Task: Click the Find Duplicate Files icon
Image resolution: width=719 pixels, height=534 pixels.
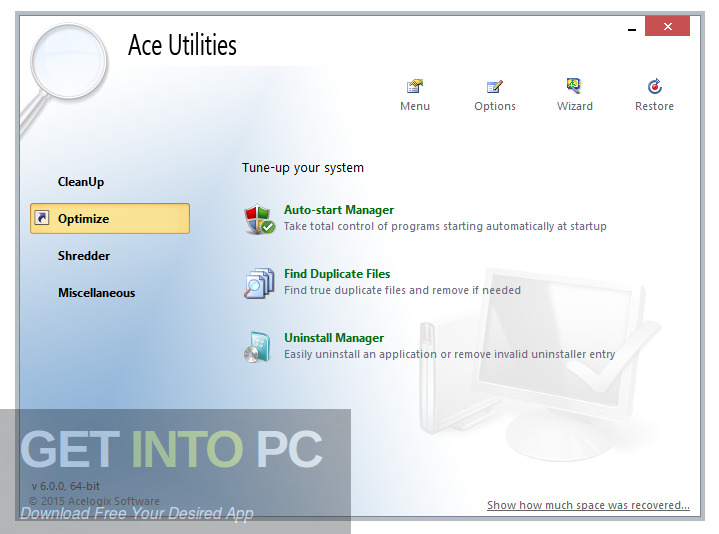Action: pyautogui.click(x=259, y=283)
